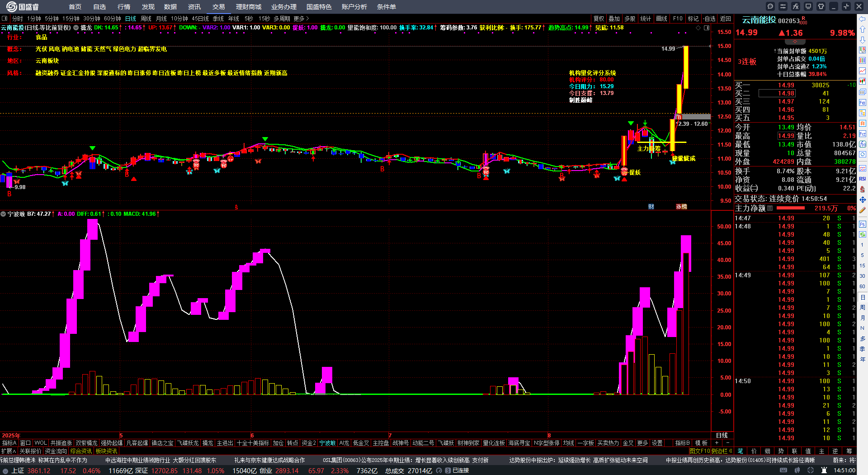Click the 画线 button
Viewport: 868px width, 475px height.
[662, 19]
